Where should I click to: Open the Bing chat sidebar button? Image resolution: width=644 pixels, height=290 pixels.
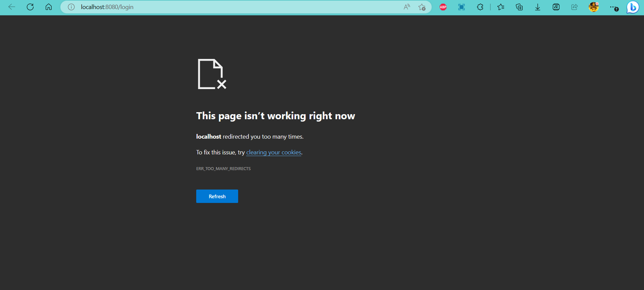click(633, 7)
